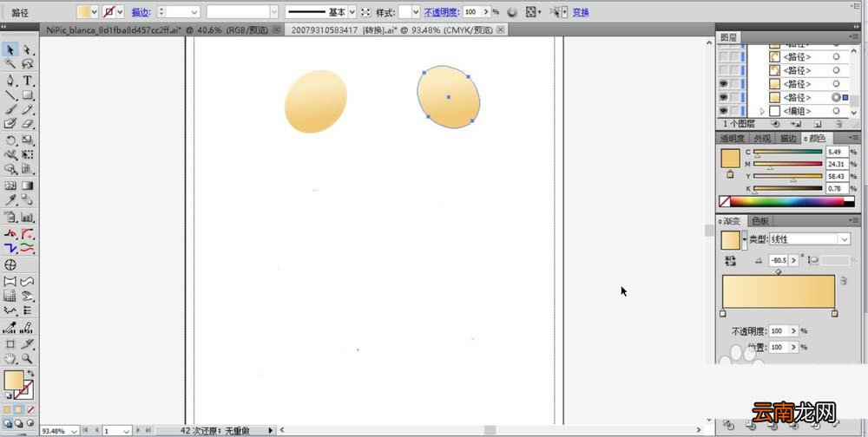Image resolution: width=868 pixels, height=437 pixels.
Task: Select the Line Segment tool
Action: [10, 95]
